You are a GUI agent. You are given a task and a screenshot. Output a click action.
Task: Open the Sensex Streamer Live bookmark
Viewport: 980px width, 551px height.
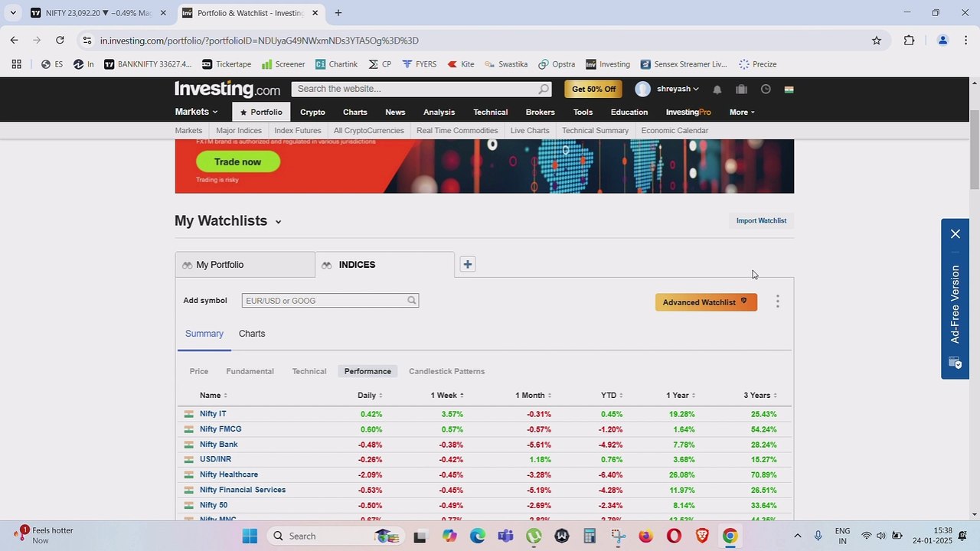click(x=684, y=64)
